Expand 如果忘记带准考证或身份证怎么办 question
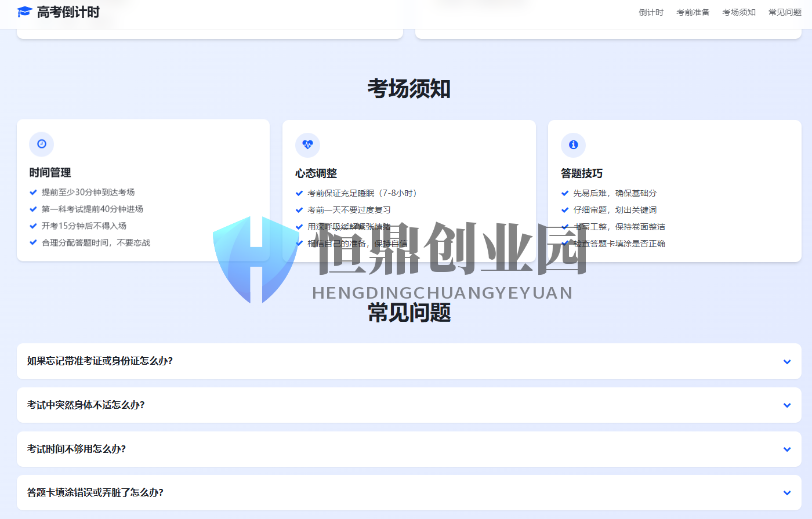812x519 pixels. [409, 361]
